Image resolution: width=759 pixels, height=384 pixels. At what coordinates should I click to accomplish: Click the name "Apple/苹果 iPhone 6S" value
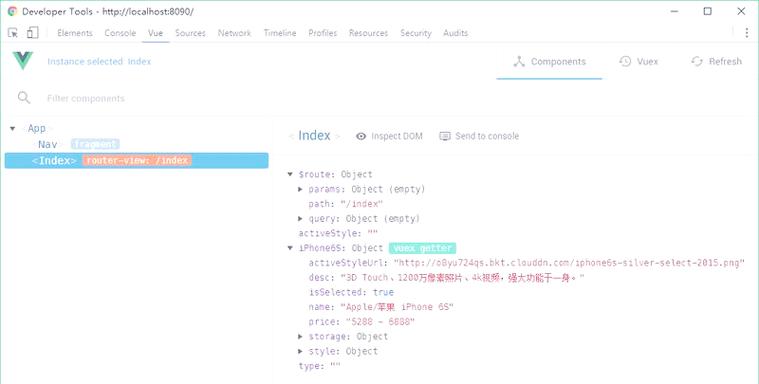[x=397, y=307]
